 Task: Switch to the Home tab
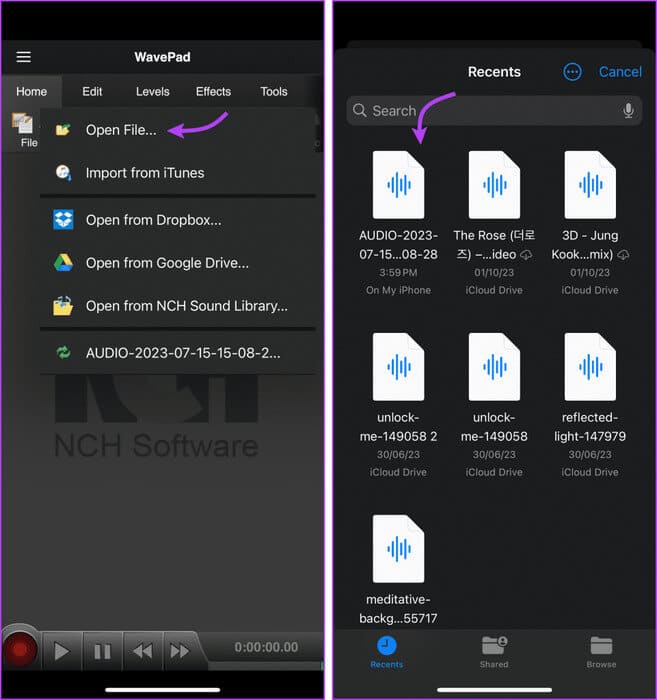(x=31, y=92)
